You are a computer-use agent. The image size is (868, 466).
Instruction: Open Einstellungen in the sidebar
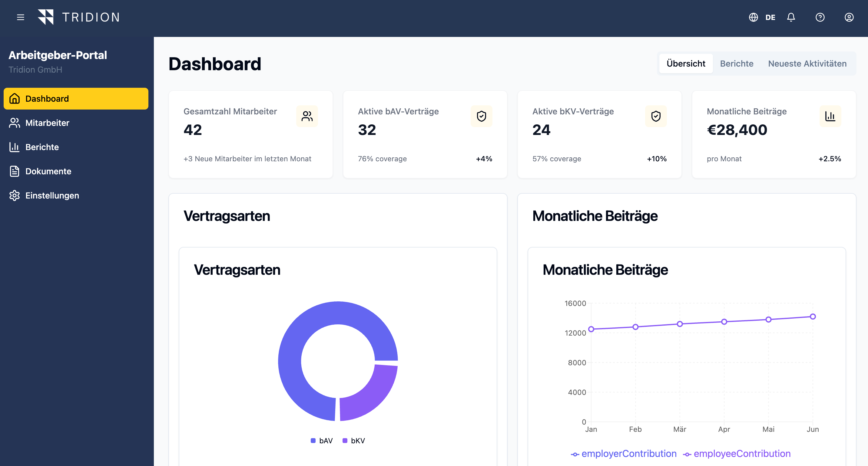(52, 195)
